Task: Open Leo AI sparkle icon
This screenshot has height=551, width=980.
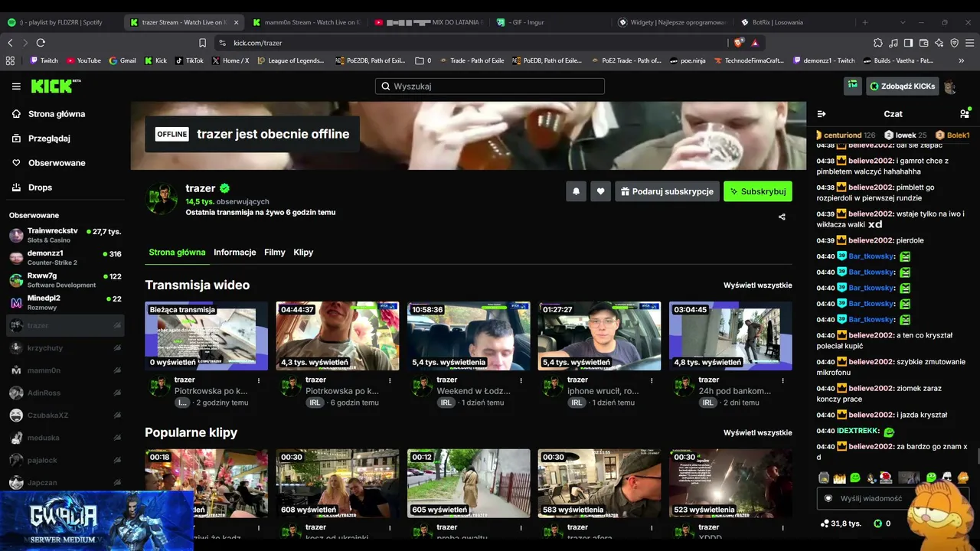Action: tap(939, 43)
